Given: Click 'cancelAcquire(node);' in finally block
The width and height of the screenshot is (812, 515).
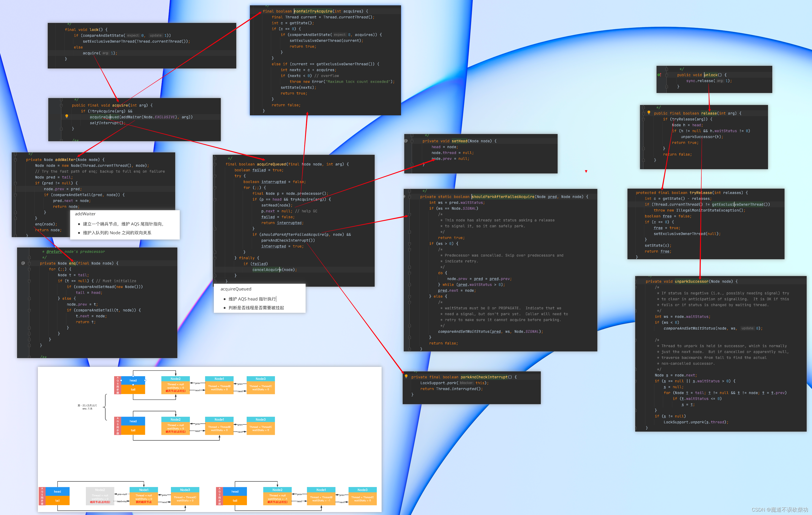Looking at the screenshot, I should click(274, 270).
